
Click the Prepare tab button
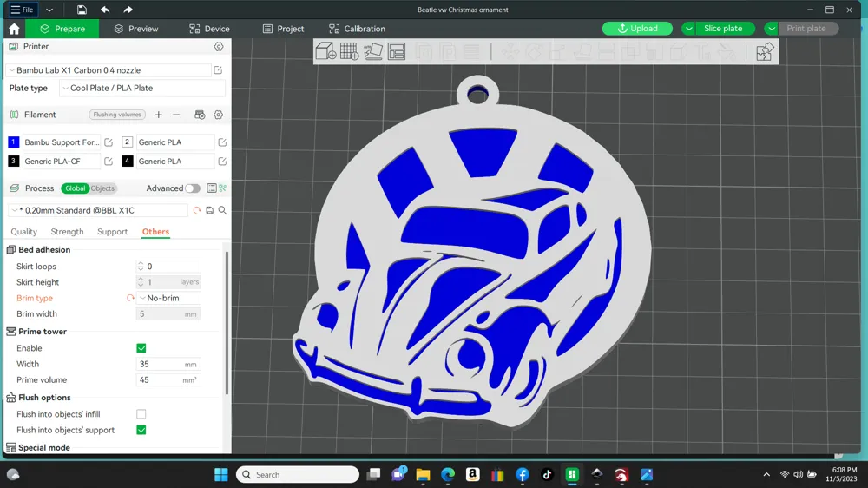[62, 29]
